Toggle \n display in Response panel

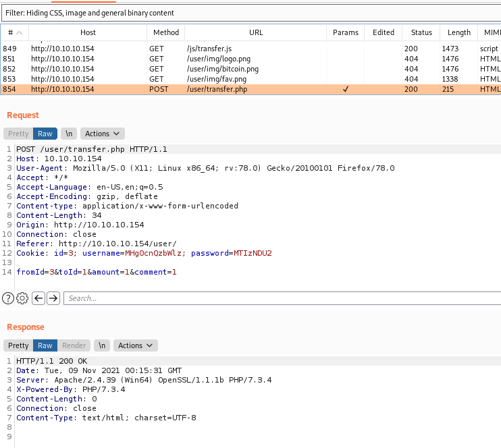101,345
